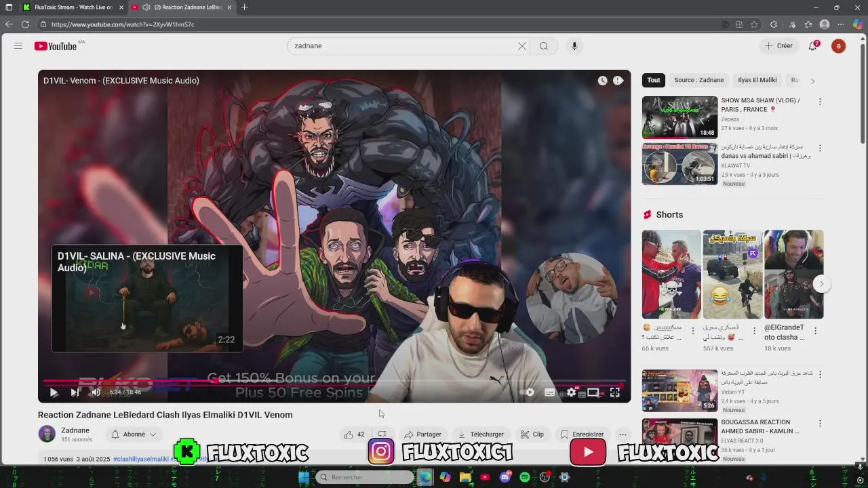Image resolution: width=868 pixels, height=488 pixels.
Task: Click the BOUGASSAA REACTION video title
Action: click(x=759, y=426)
